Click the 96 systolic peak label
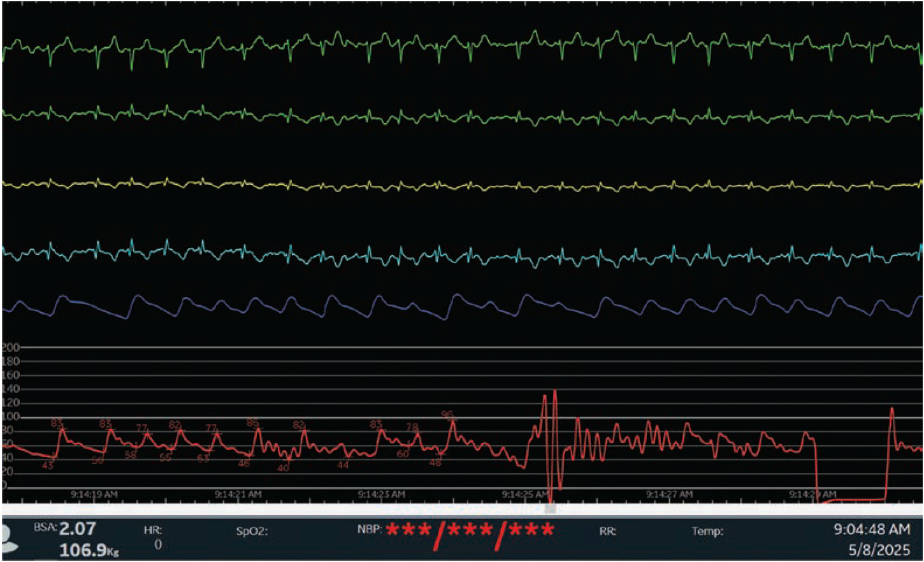The image size is (924, 562). coord(447,415)
